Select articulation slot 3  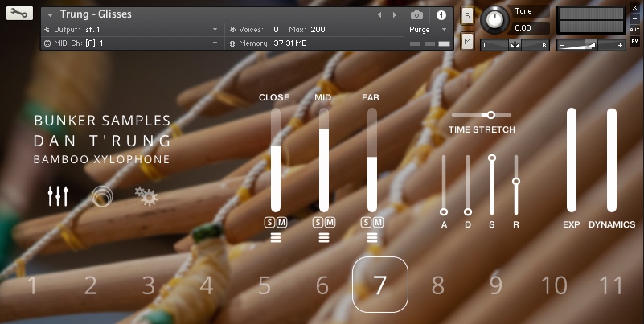149,285
